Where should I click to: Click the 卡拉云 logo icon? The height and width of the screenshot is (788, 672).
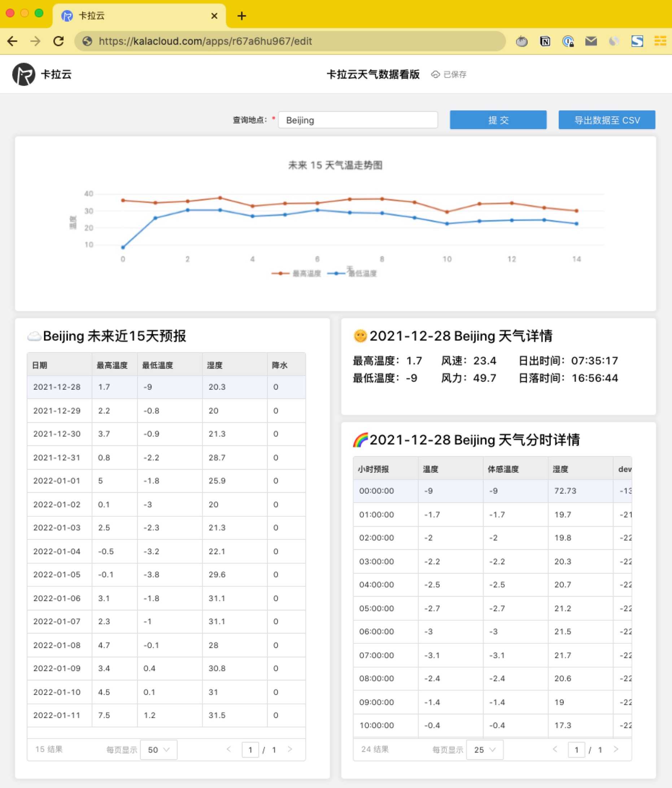pos(23,74)
